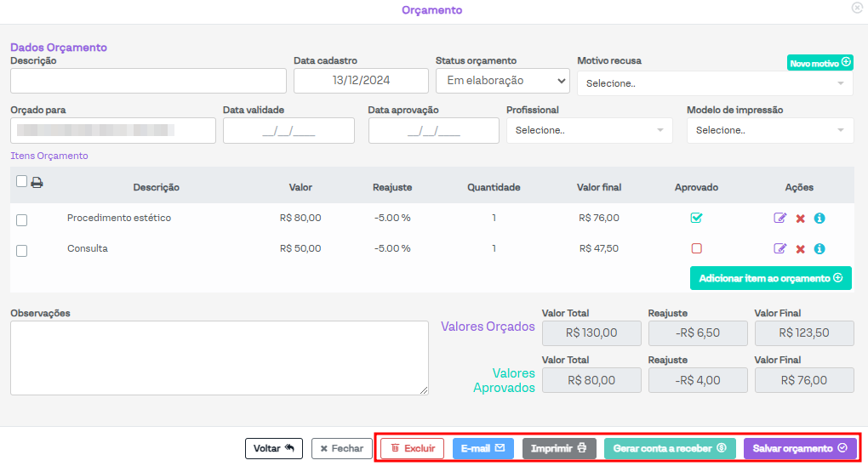Open the Status orçamento dropdown
Image resolution: width=868 pixels, height=466 pixels.
(x=502, y=81)
